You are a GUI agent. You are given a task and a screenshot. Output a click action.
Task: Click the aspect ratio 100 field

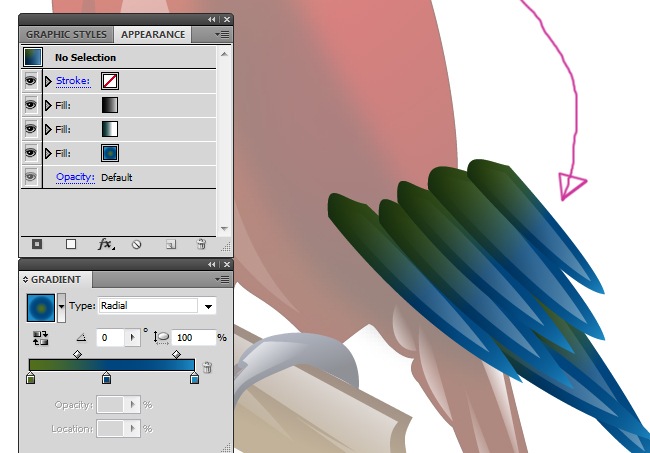(x=194, y=337)
